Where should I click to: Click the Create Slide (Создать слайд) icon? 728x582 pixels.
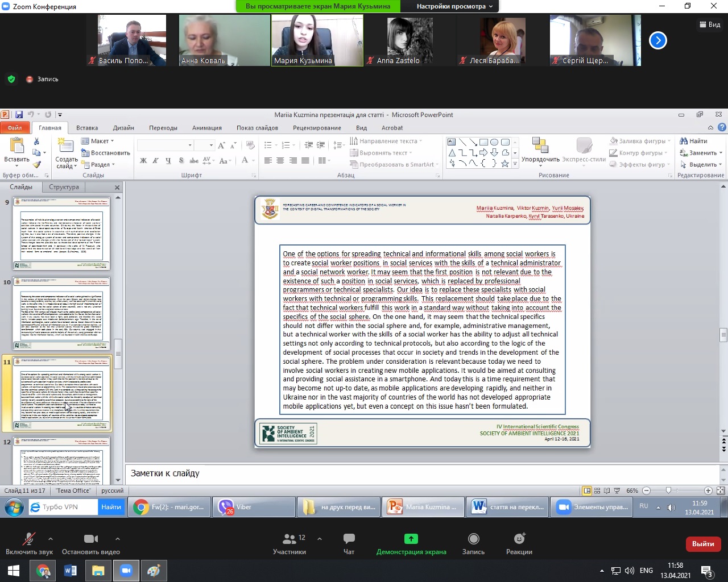tap(66, 146)
